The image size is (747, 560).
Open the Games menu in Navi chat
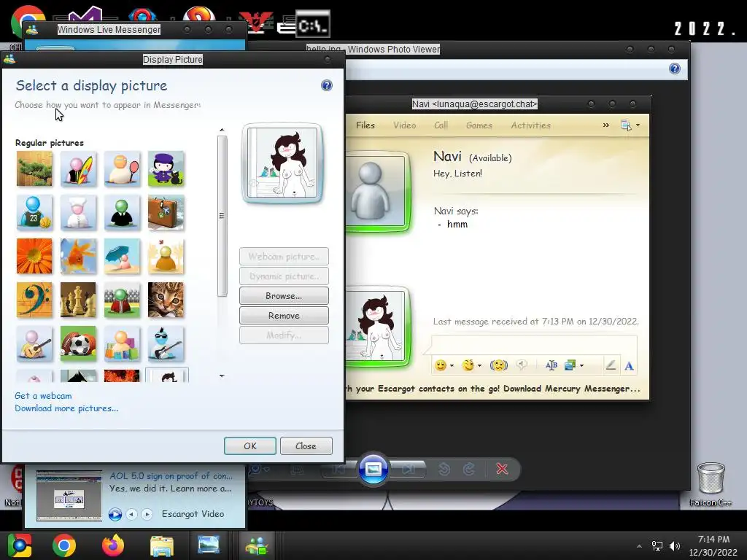point(479,125)
